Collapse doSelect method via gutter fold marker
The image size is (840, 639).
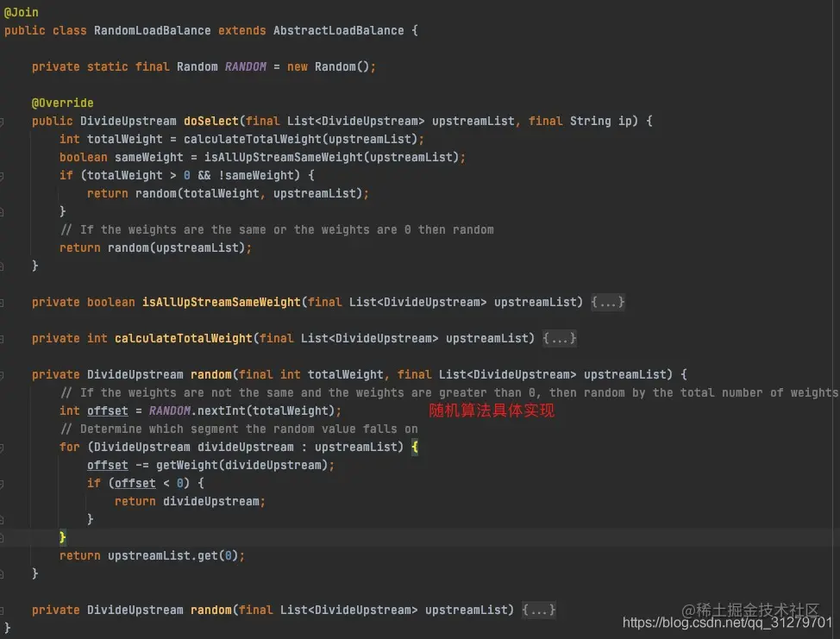(x=2, y=122)
